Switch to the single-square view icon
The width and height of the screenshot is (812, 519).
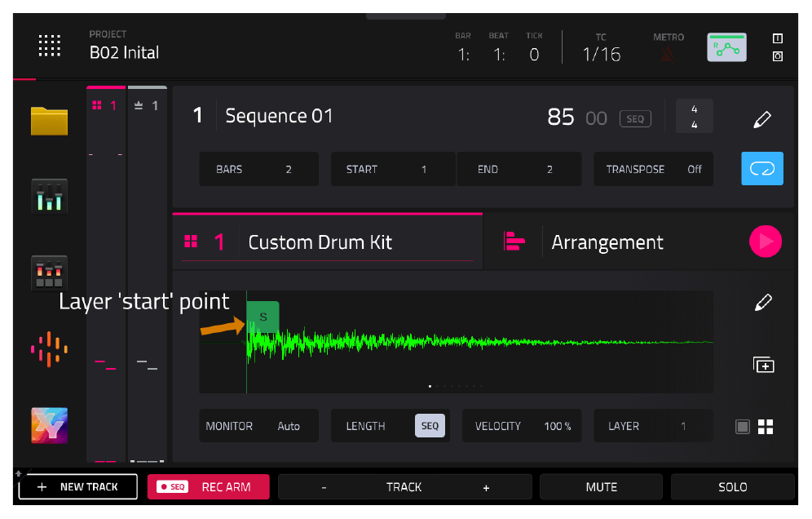click(743, 427)
